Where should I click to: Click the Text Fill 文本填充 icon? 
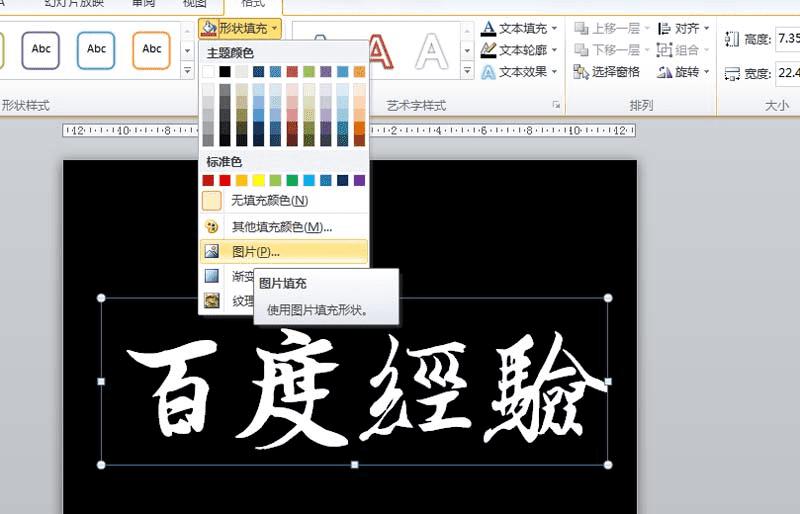tap(488, 29)
